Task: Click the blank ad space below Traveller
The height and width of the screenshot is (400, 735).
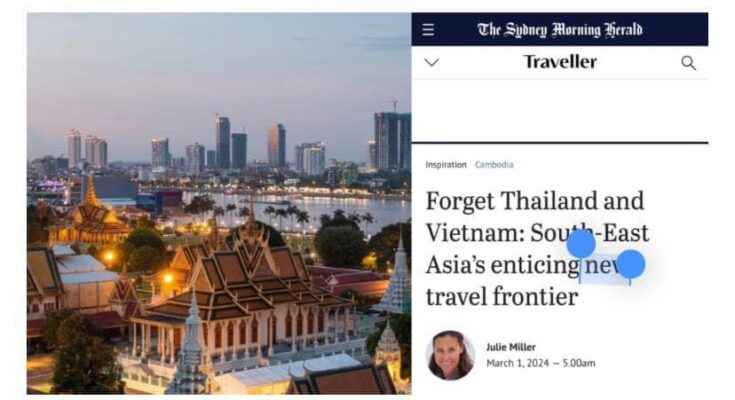Action: coord(560,111)
